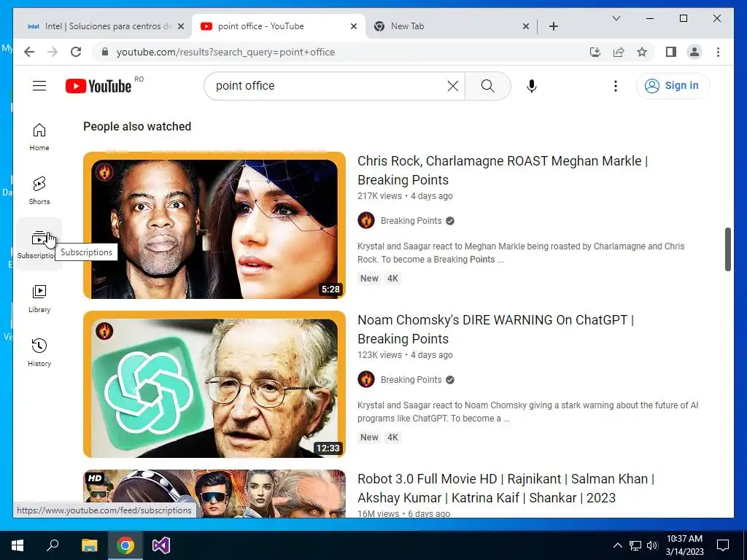Open Chrome's three-dot menu
The height and width of the screenshot is (560, 747).
point(718,52)
